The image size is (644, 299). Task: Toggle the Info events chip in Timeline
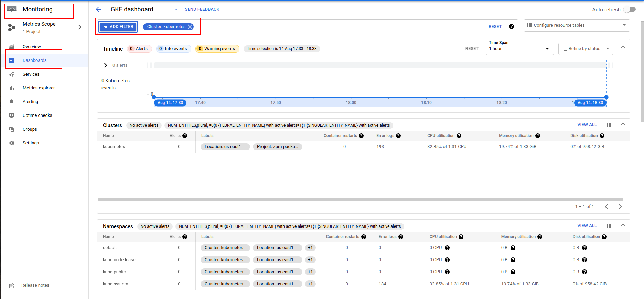pos(173,49)
